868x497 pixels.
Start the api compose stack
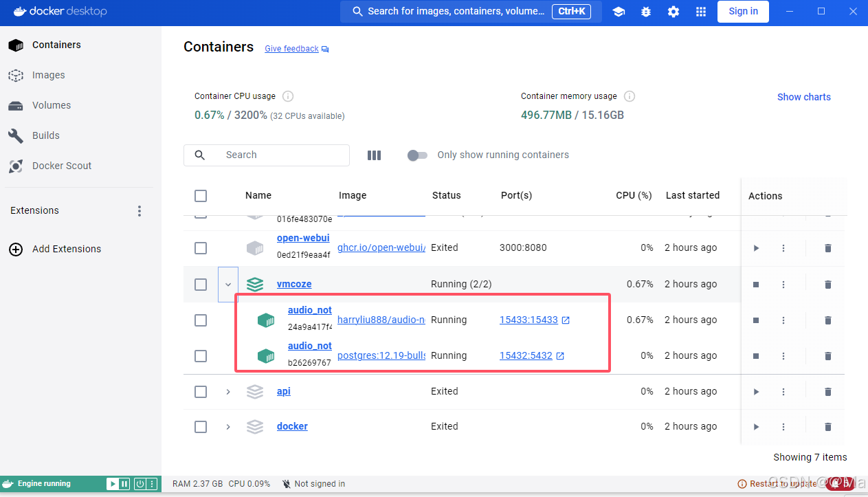point(756,392)
